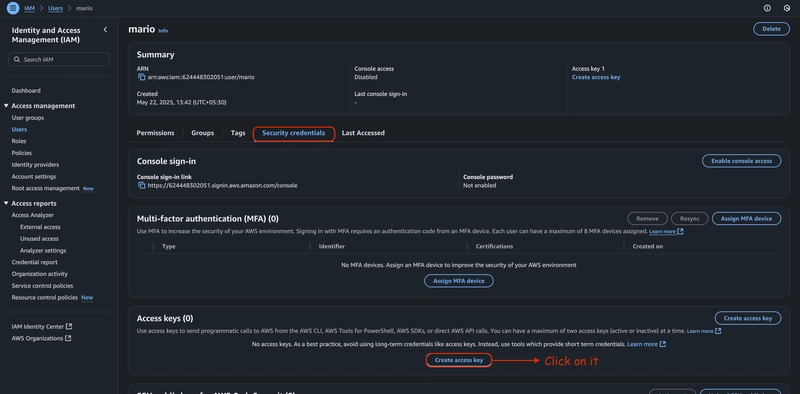Image resolution: width=800 pixels, height=394 pixels.
Task: Click the MFA table Certifications column header
Action: click(x=494, y=247)
